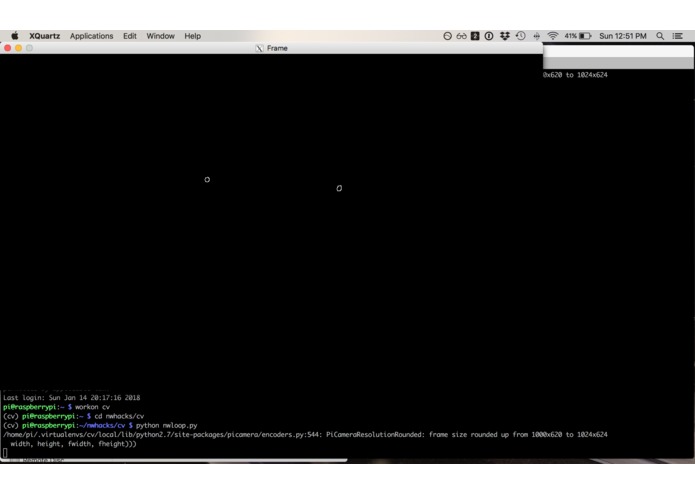Open the Edit menu
The height and width of the screenshot is (494, 695).
(130, 36)
